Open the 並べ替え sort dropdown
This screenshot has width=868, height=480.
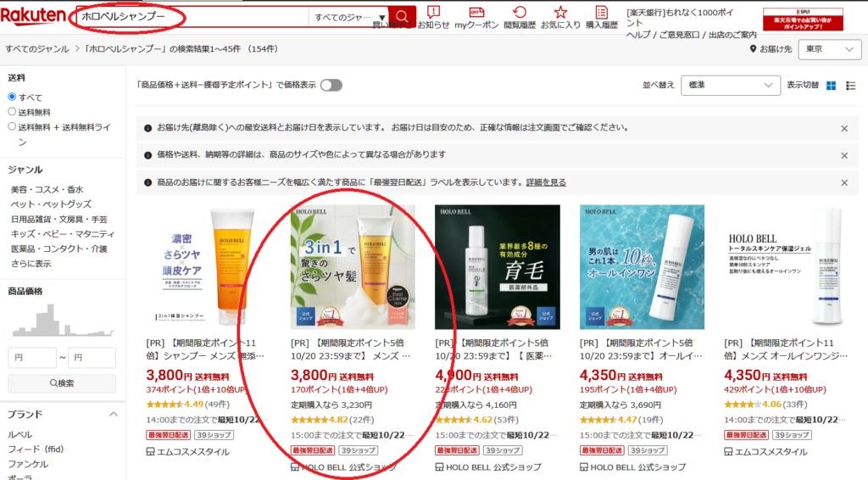[731, 86]
